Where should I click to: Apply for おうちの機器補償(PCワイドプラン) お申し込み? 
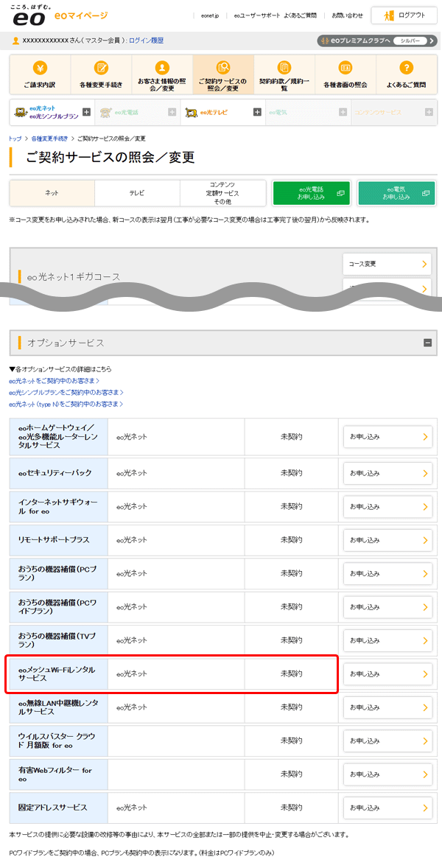pyautogui.click(x=387, y=606)
